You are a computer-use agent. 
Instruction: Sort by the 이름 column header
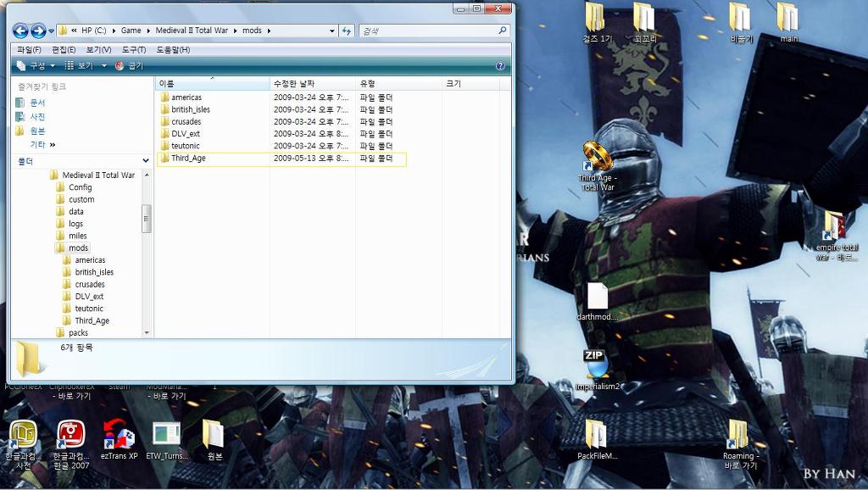(x=213, y=84)
